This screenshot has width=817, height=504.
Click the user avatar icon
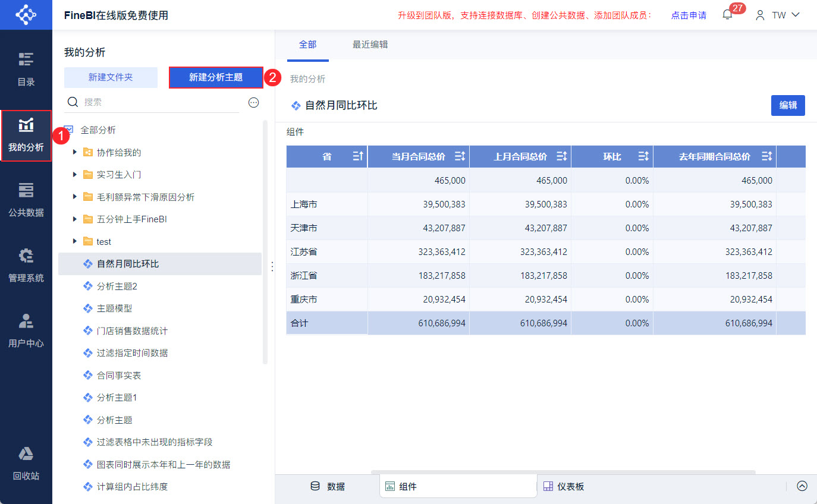pyautogui.click(x=760, y=15)
